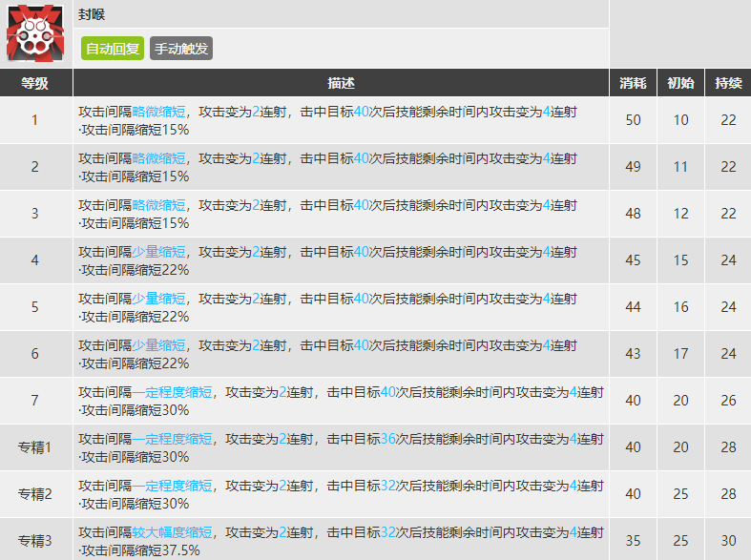Click cost value 50 in level 1 row

pos(633,120)
